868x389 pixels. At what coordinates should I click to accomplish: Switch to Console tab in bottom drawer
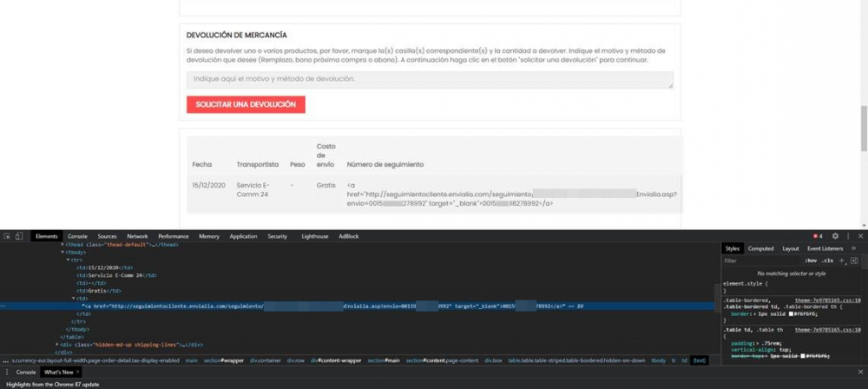pyautogui.click(x=25, y=372)
